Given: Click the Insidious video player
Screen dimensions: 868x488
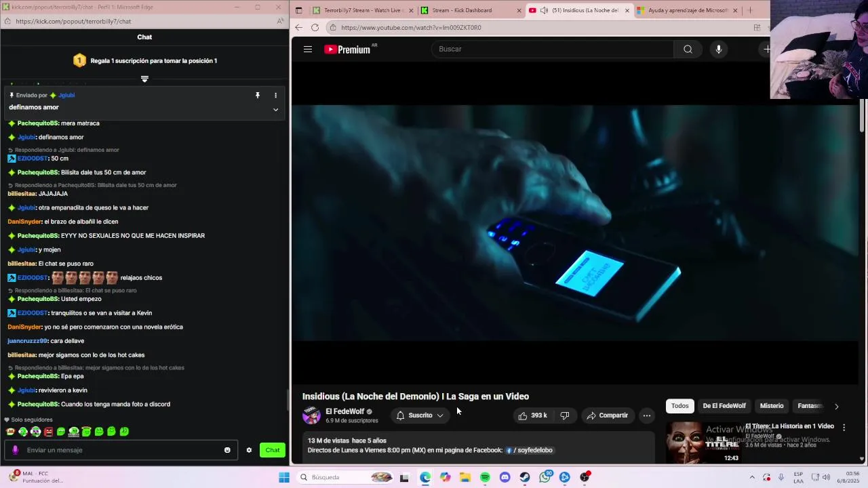Looking at the screenshot, I should point(575,222).
